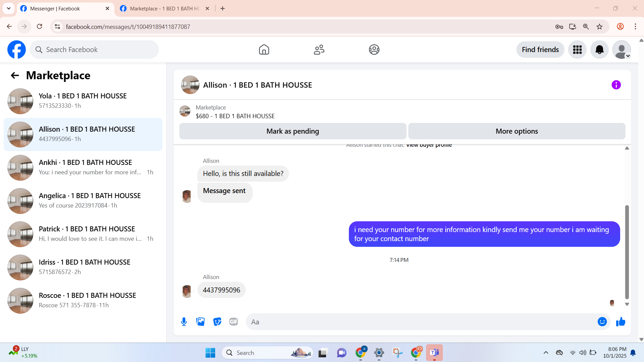Click Mark as pending
Viewport: 644px width, 362px height.
[x=293, y=131]
